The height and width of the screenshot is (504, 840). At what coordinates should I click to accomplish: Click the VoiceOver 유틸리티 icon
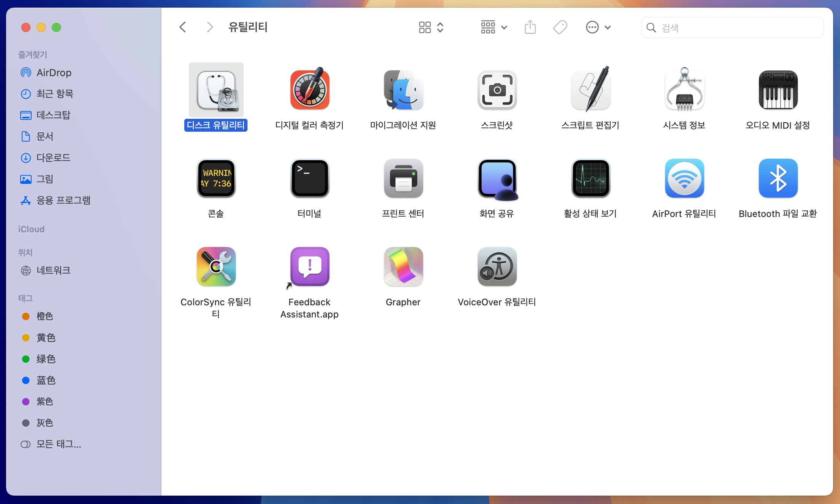click(497, 266)
